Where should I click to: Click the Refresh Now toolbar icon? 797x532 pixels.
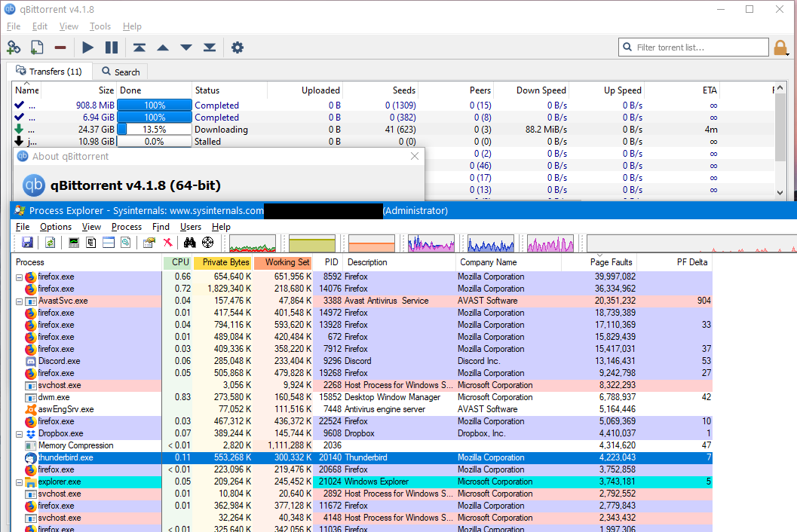tap(51, 243)
